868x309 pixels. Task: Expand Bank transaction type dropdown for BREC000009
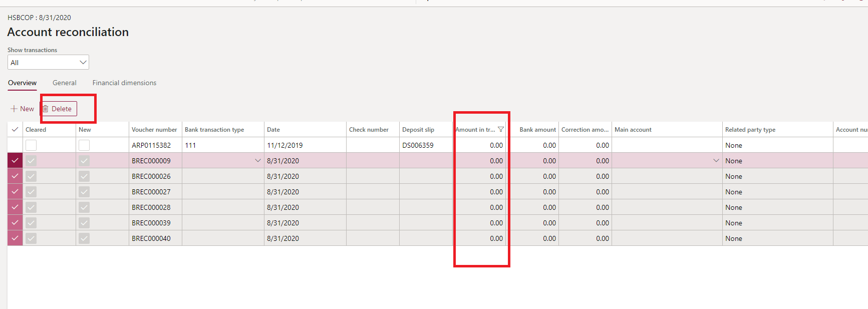coord(258,161)
